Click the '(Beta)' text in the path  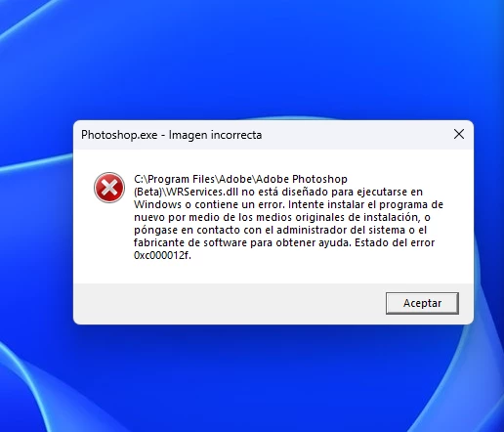(147, 192)
